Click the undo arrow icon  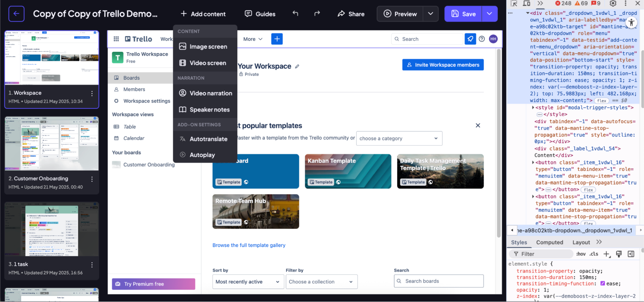295,14
